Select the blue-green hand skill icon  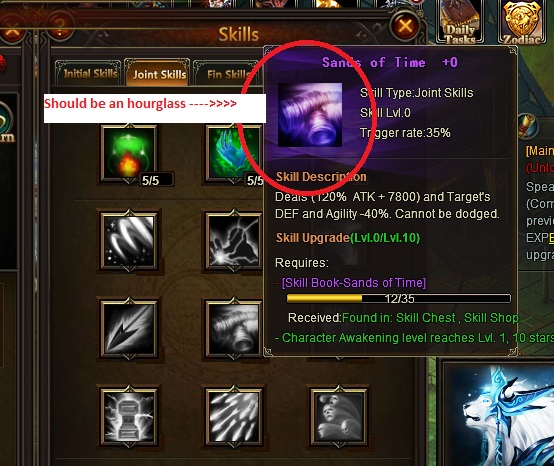(x=233, y=154)
